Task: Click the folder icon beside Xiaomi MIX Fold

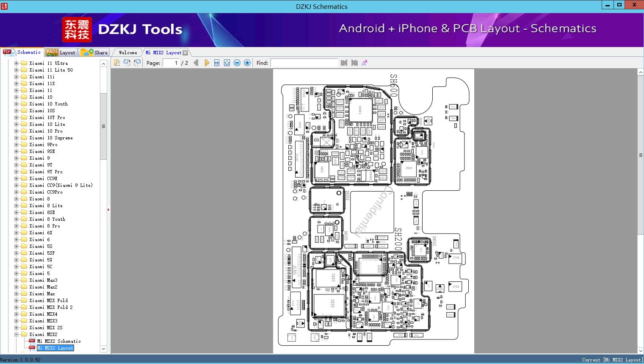Action: tap(24, 300)
